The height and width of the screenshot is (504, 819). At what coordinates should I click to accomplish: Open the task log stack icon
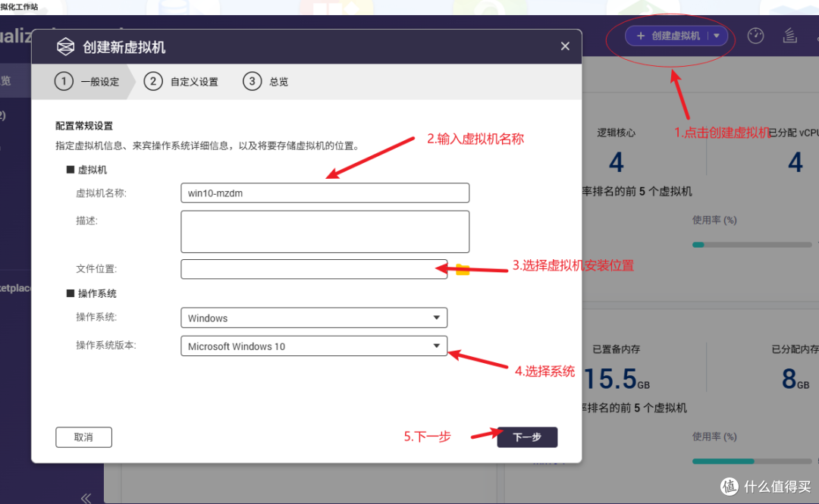[x=789, y=36]
